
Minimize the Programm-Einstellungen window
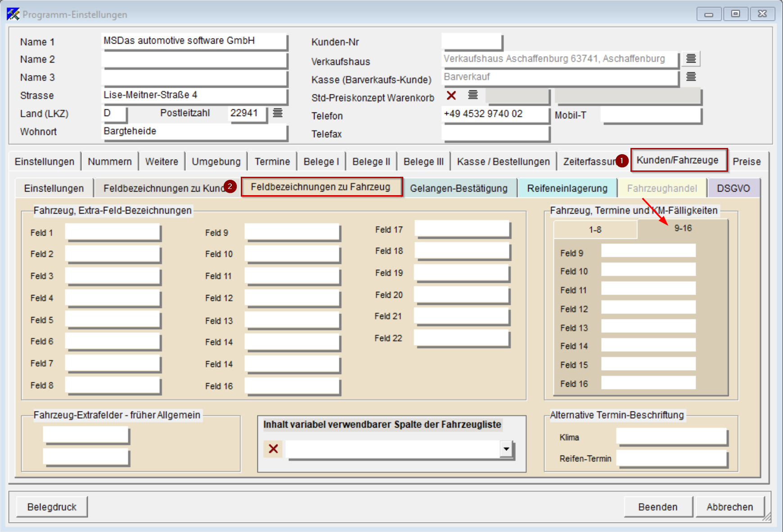[709, 14]
